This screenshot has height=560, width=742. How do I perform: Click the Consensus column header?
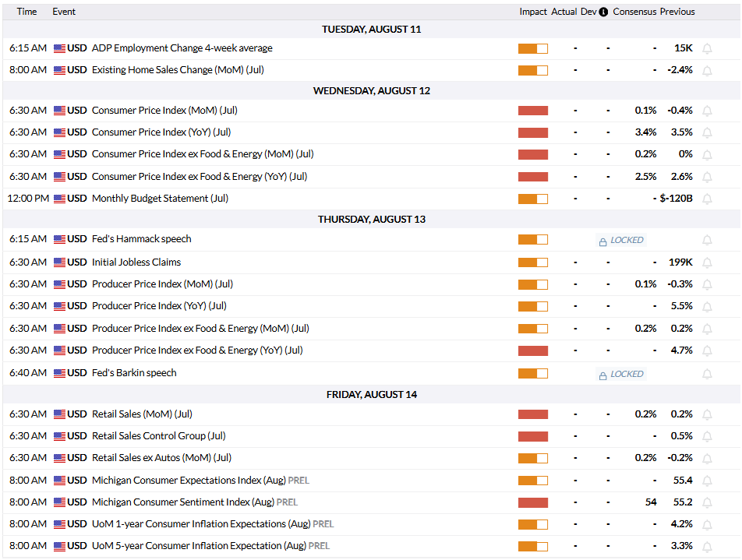[x=634, y=12]
